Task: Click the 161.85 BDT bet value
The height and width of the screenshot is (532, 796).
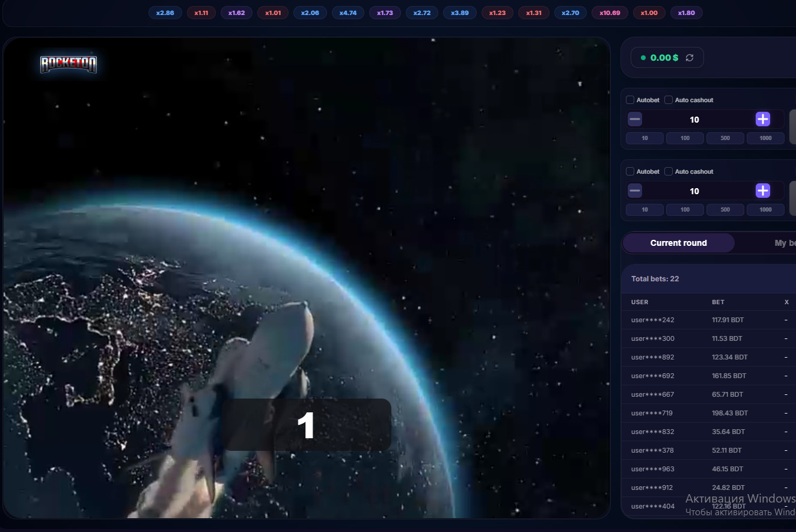Action: point(729,376)
